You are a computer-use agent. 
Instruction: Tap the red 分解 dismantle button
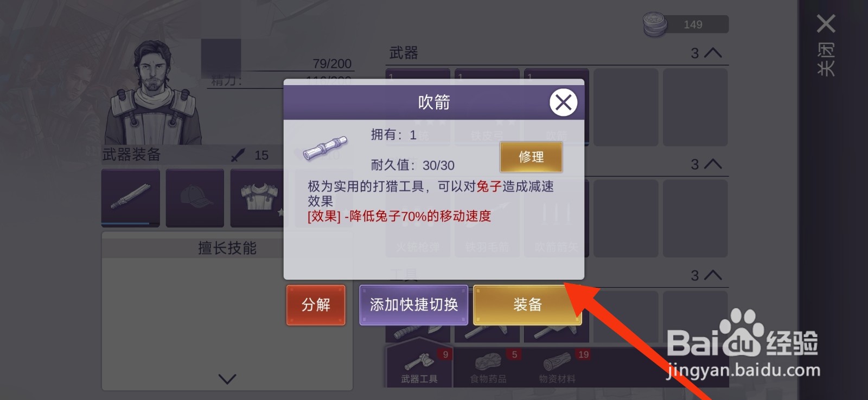pyautogui.click(x=316, y=305)
